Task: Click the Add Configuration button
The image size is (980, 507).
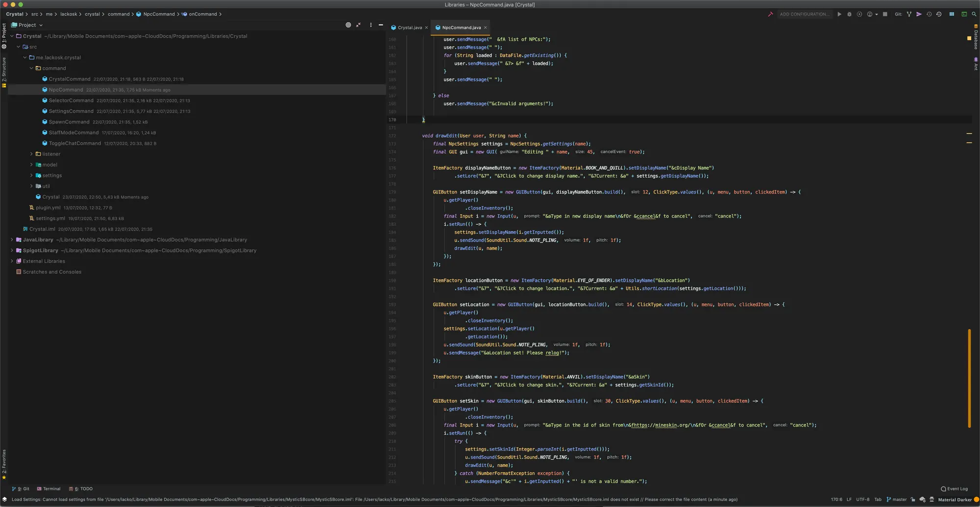Action: (804, 14)
